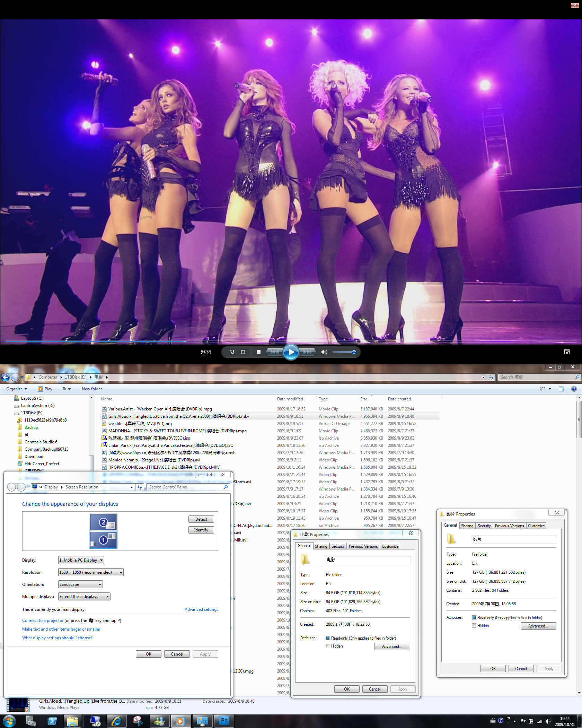This screenshot has width=582, height=728.
Task: Select the Girls.Aloud Tangled.Up mkv file
Action: click(270, 416)
